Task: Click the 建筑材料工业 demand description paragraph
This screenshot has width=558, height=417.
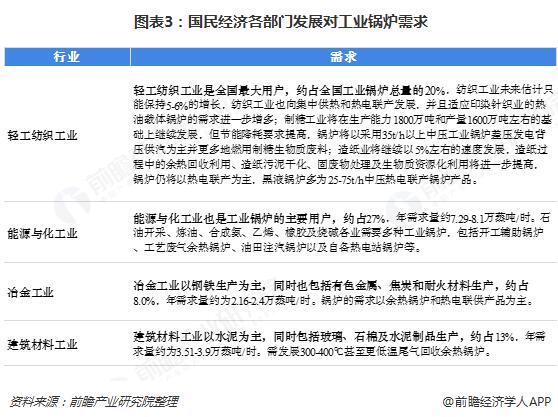Action: 339,344
